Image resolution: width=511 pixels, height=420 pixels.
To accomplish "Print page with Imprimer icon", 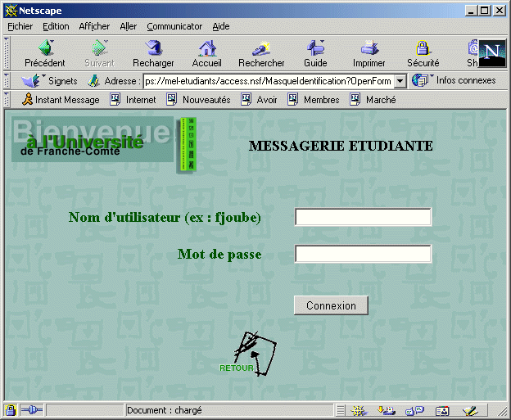I will coord(369,48).
